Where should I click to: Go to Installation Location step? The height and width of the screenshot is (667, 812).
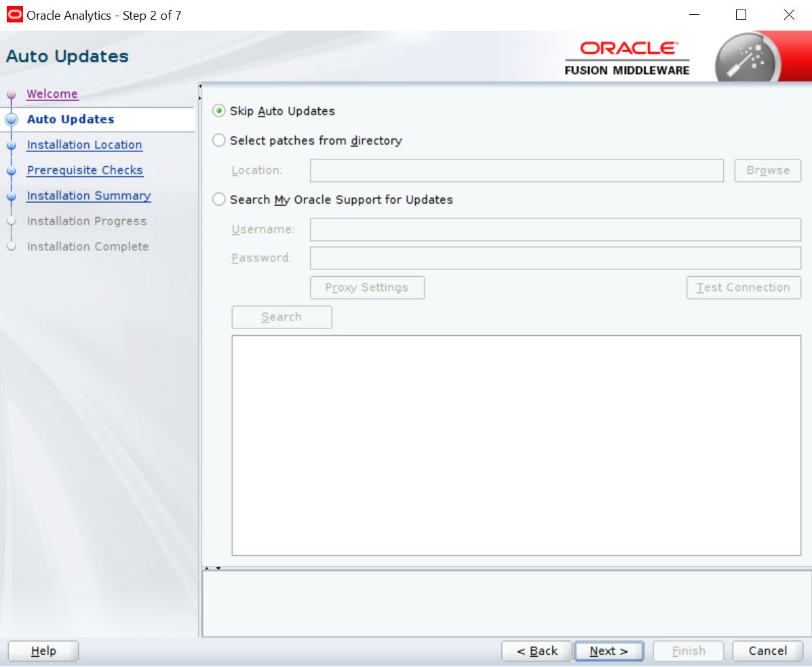[84, 145]
